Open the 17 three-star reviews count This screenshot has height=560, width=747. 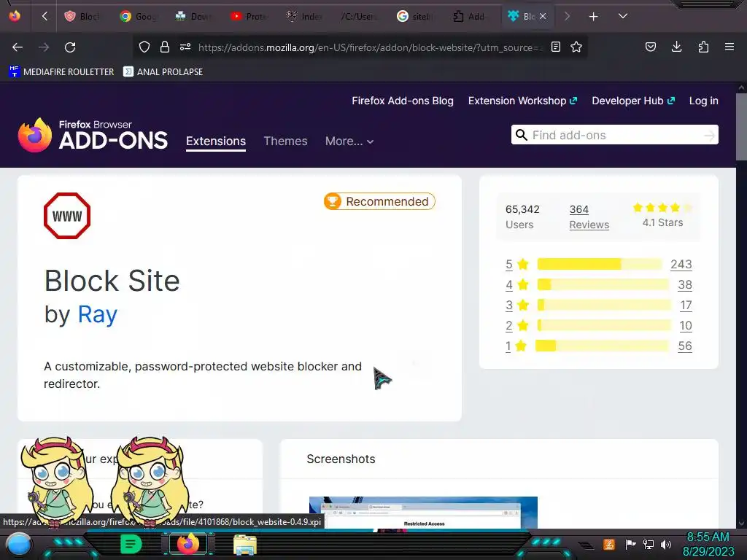686,306
